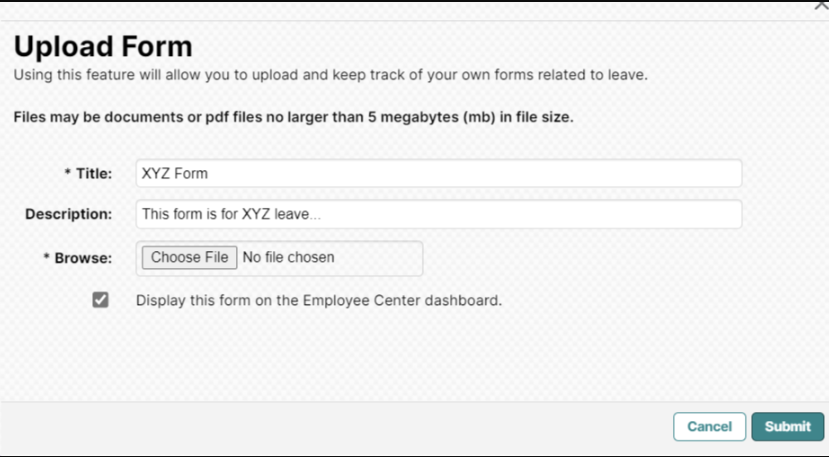Click the intro sentence about tracking leave forms
829x457 pixels.
coord(330,75)
